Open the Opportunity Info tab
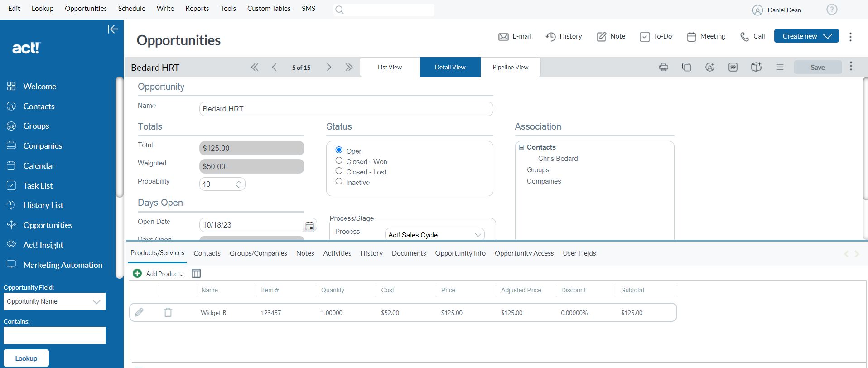The width and height of the screenshot is (868, 368). [x=460, y=253]
